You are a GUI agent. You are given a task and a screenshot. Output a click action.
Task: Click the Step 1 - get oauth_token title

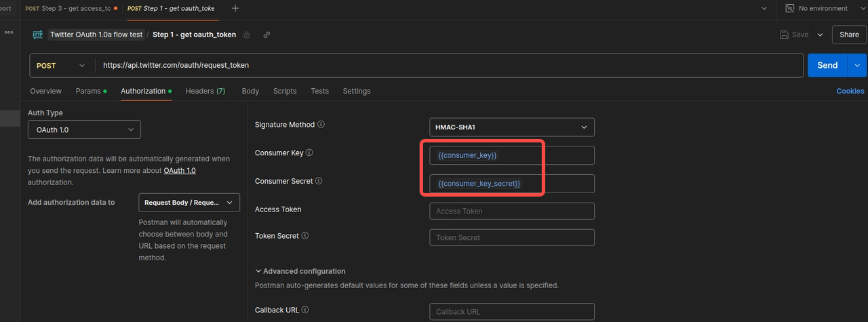pos(194,35)
